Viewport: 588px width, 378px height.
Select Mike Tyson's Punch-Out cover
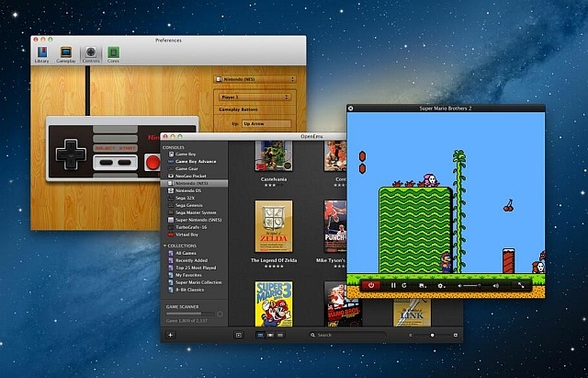335,226
